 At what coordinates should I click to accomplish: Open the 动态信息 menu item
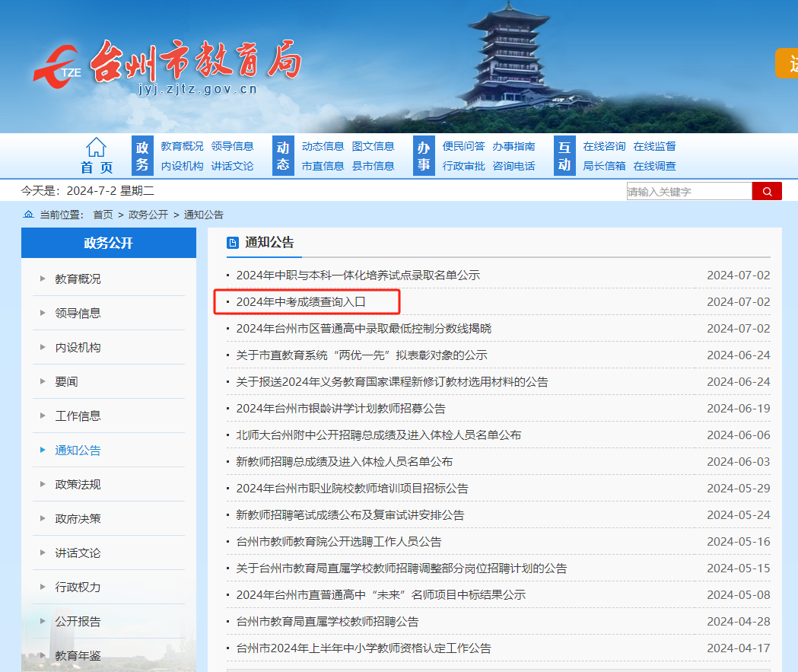[x=323, y=146]
